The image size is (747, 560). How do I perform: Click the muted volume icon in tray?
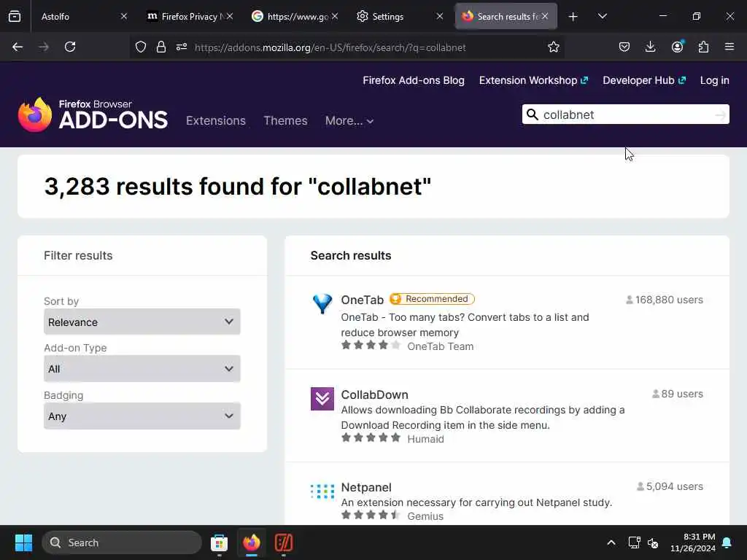pyautogui.click(x=653, y=542)
